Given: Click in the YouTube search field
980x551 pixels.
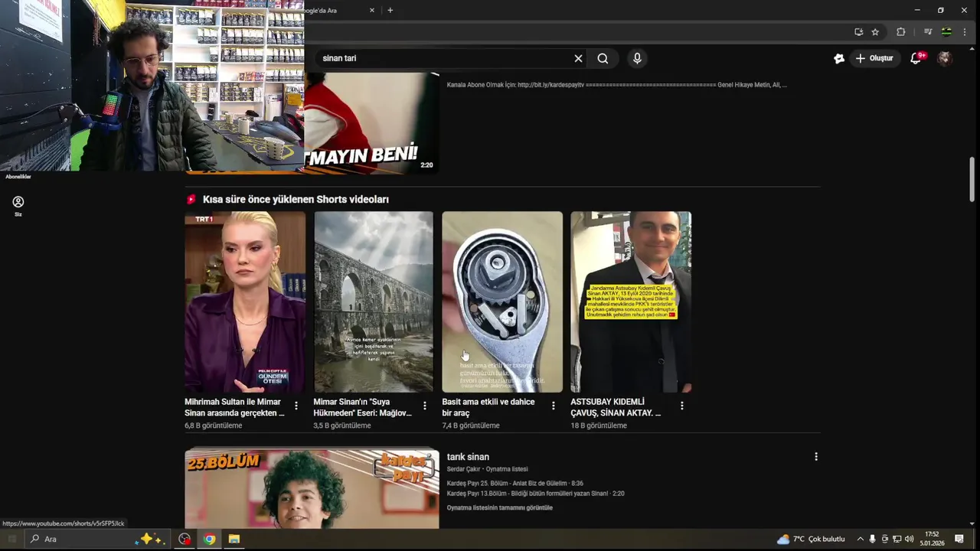Looking at the screenshot, I should (x=444, y=58).
